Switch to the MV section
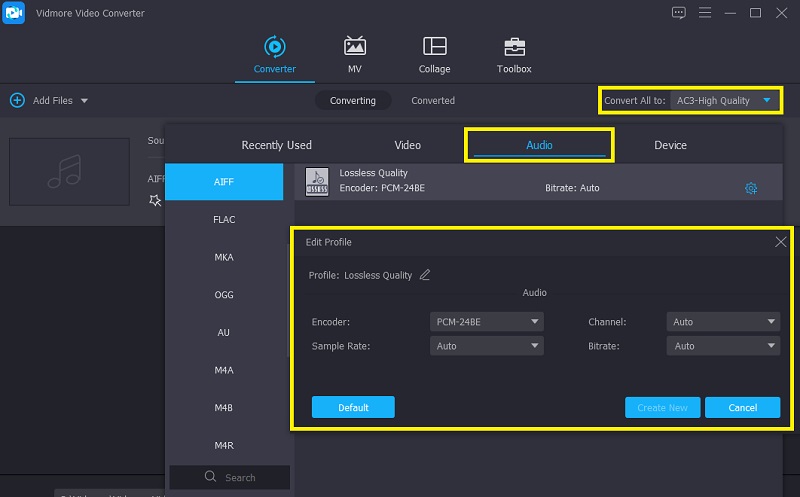800x497 pixels. [x=354, y=47]
